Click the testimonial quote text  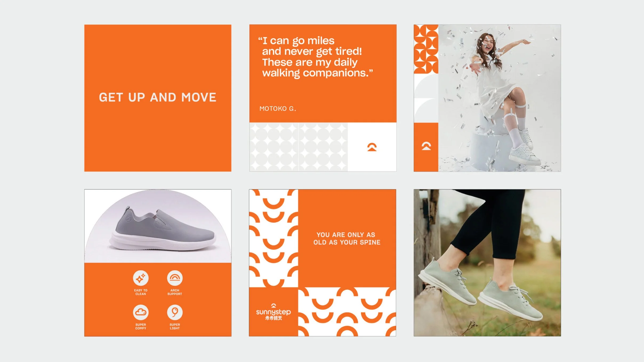pyautogui.click(x=315, y=57)
